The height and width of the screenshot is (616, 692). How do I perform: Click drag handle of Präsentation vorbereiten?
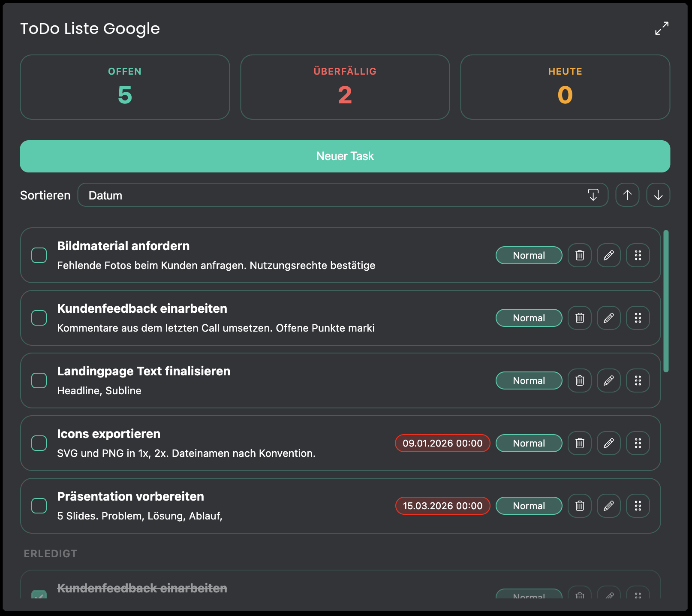click(x=638, y=506)
